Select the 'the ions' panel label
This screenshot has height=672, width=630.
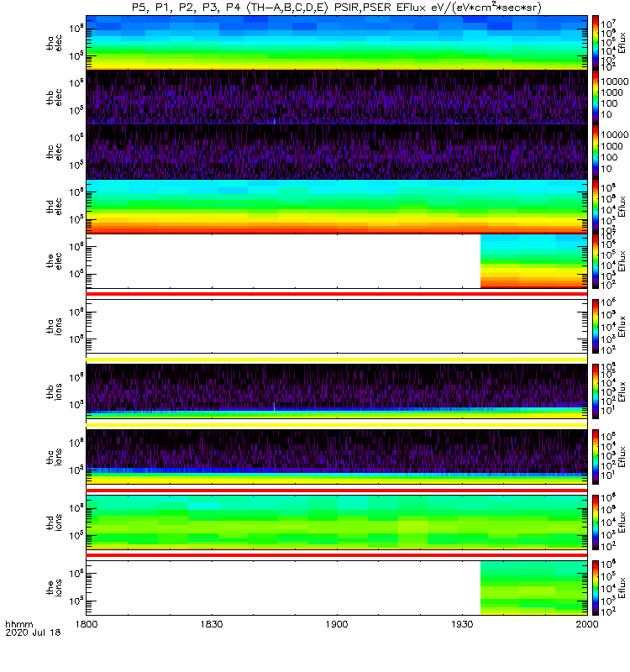pyautogui.click(x=55, y=588)
